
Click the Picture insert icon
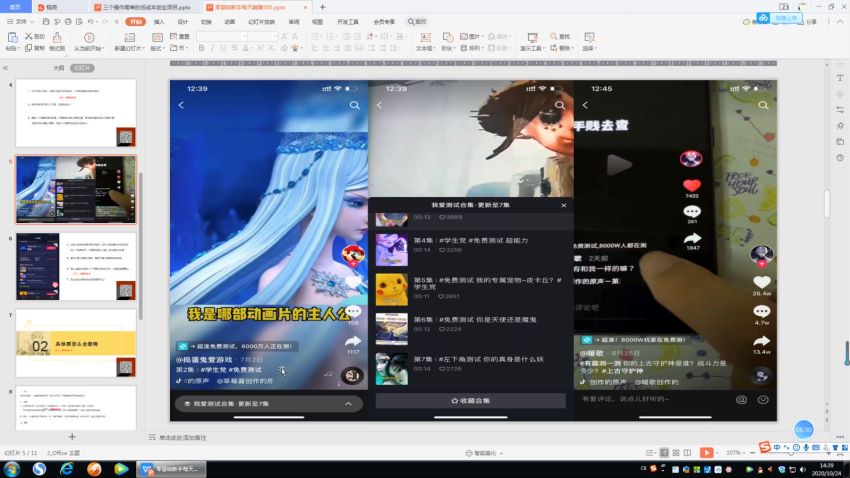464,36
